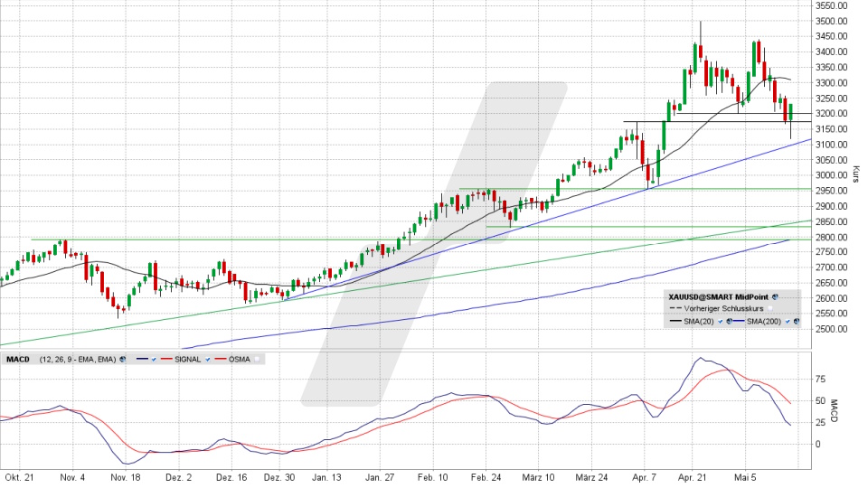This screenshot has width=868, height=488.
Task: Click the Mai 5 date label
Action: point(745,477)
